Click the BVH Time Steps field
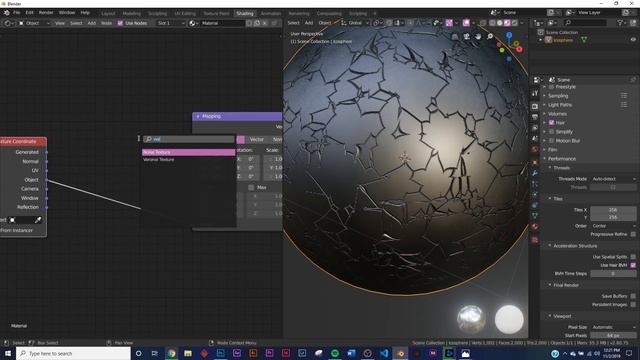 [x=613, y=273]
